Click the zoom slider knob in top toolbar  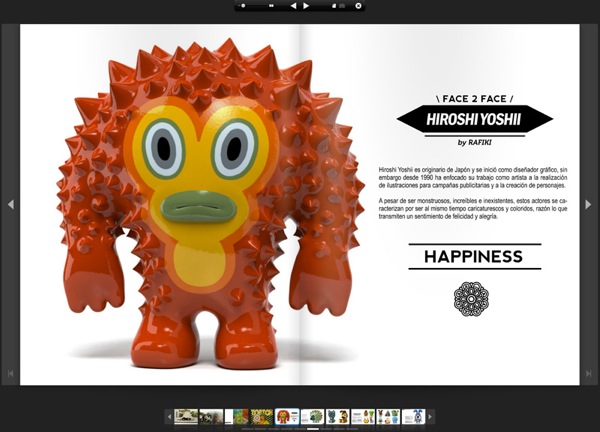coord(243,6)
